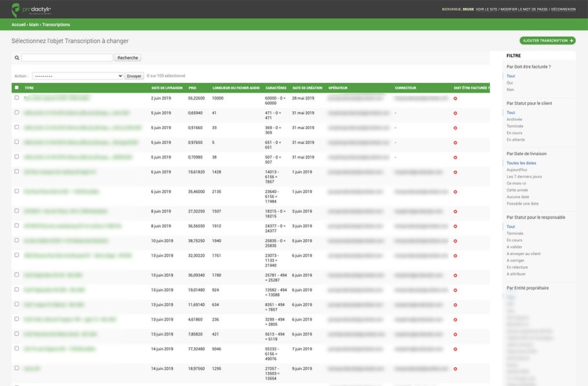Sort by Date de livraison column header
Screen dimensions: 588x386
click(167, 88)
